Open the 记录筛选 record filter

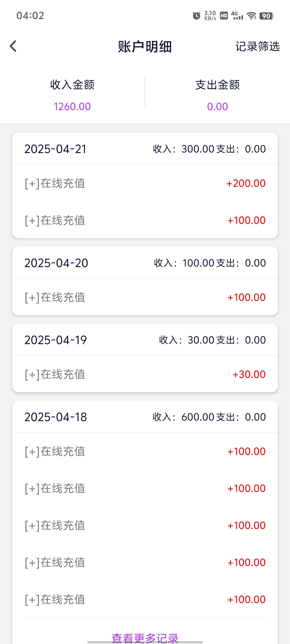click(x=258, y=46)
